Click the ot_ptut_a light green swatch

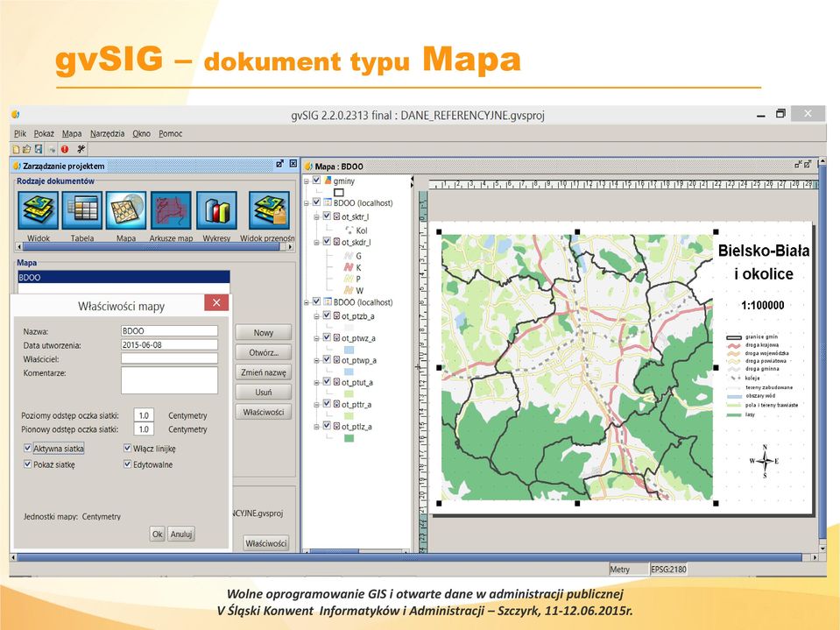349,393
